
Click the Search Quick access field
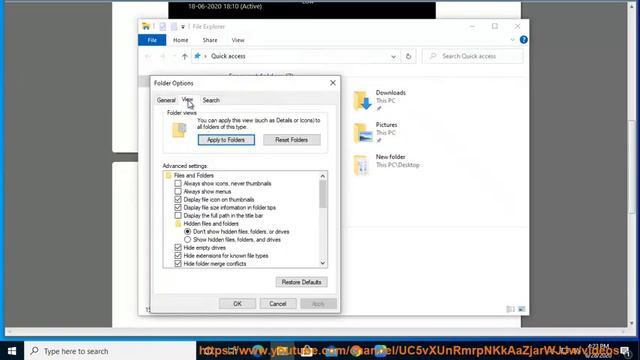pyautogui.click(x=473, y=56)
